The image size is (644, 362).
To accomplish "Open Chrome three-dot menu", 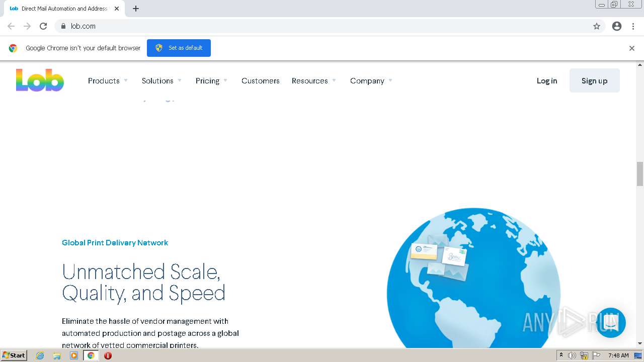I will pos(633,26).
